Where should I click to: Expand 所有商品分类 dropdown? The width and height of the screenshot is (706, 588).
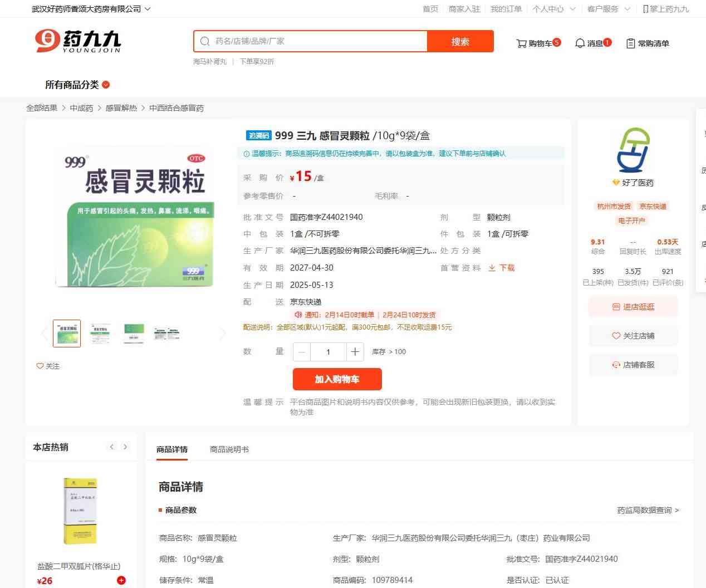click(77, 85)
